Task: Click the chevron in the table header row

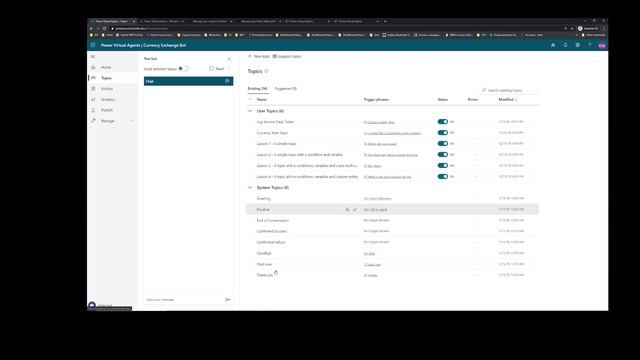Action: click(250, 100)
